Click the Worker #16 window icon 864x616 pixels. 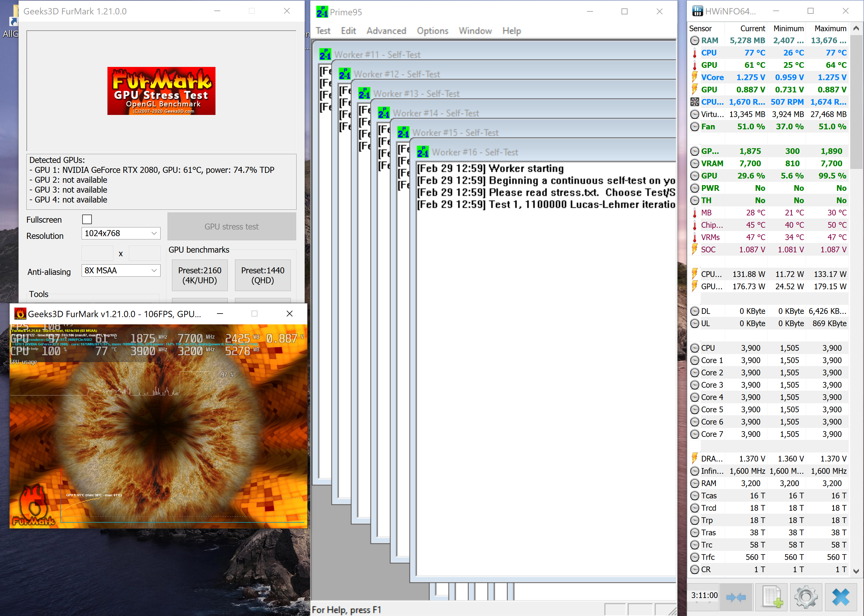tap(423, 152)
